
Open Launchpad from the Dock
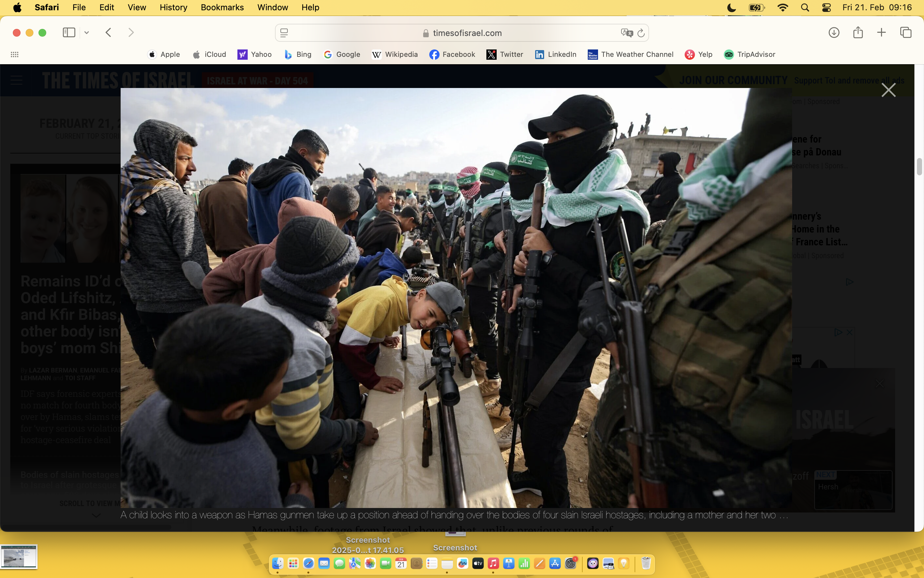point(293,564)
